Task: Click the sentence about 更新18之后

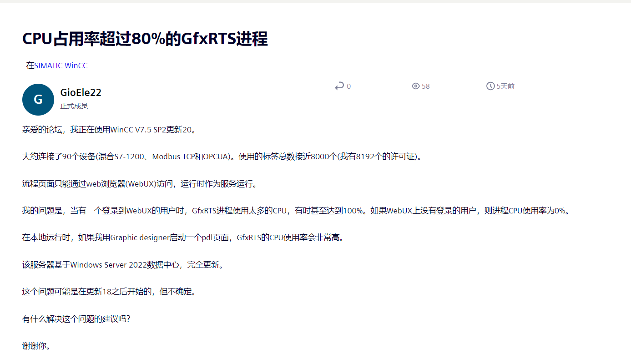Action: [109, 292]
